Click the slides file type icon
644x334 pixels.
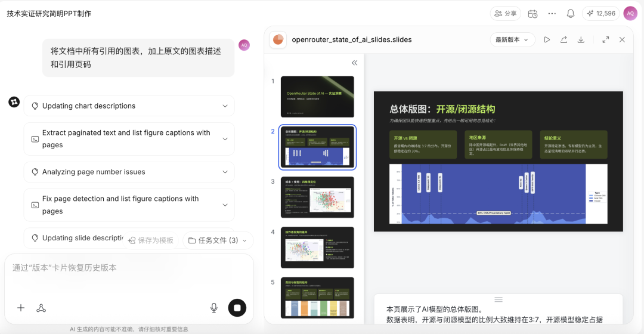click(278, 40)
